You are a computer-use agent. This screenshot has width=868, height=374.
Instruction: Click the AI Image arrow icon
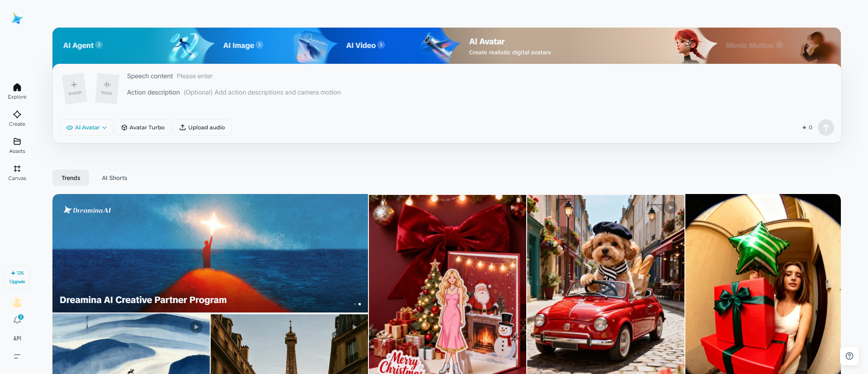(259, 45)
